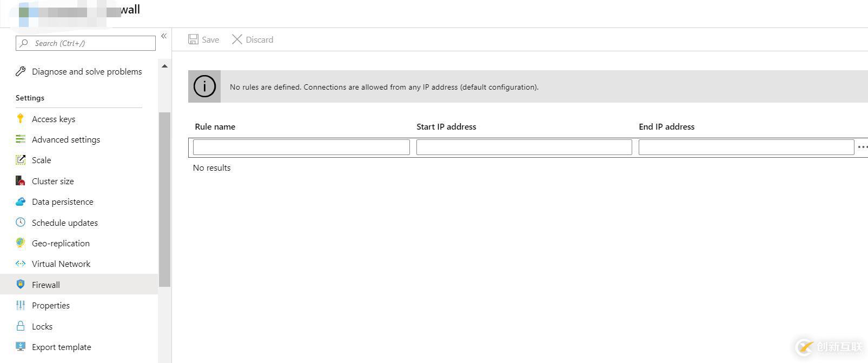Click the Discard button
The image size is (868, 363).
252,39
